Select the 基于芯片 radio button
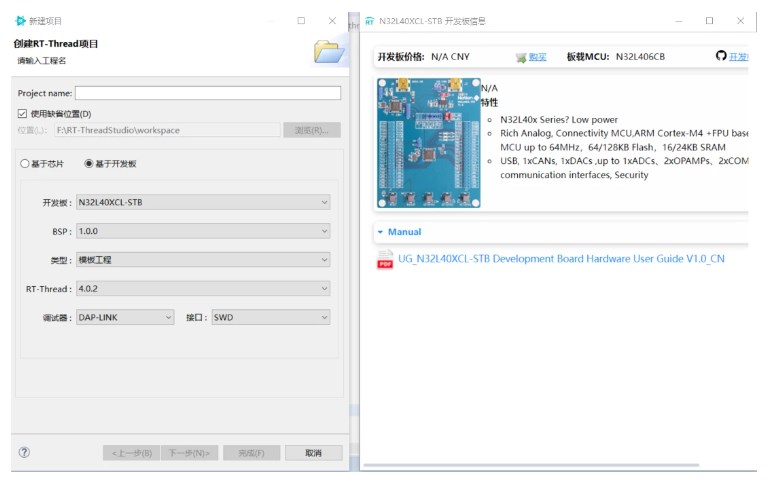 point(25,164)
